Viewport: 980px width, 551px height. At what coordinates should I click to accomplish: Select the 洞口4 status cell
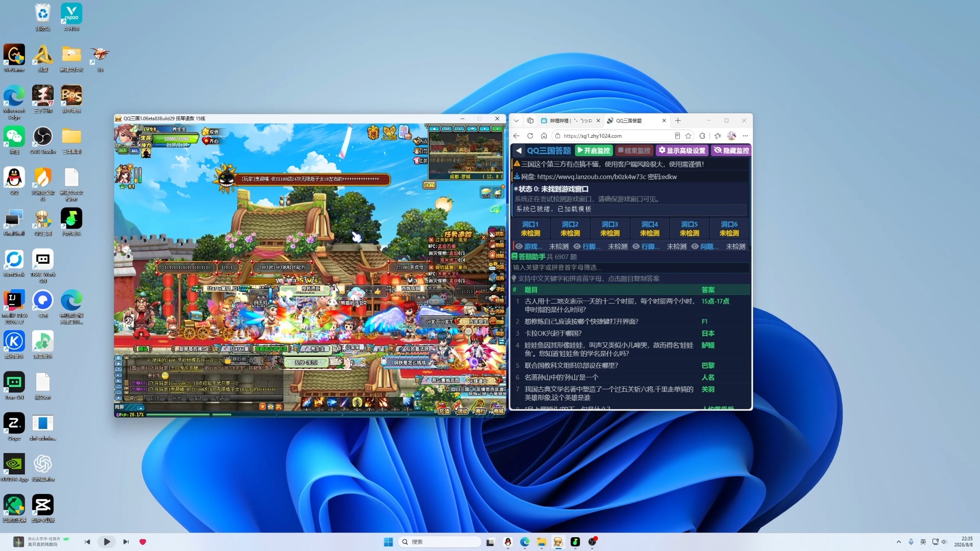tap(650, 229)
